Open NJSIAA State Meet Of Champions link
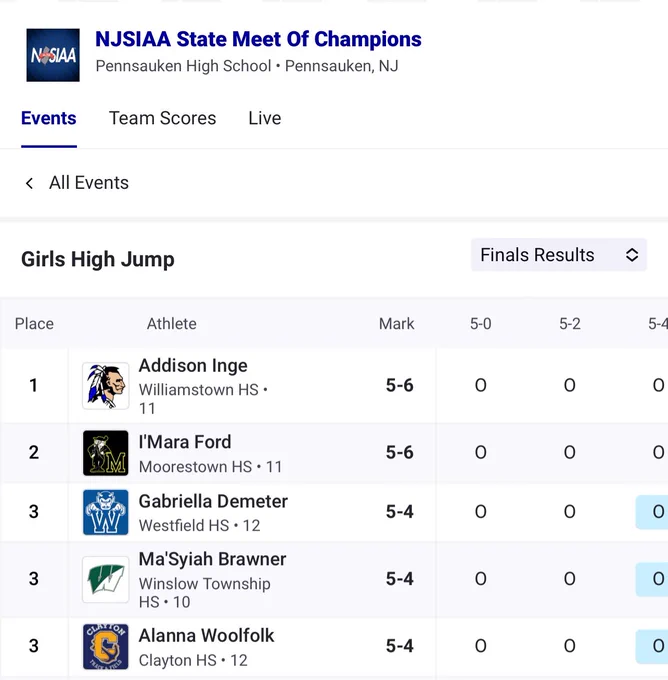 pos(258,39)
